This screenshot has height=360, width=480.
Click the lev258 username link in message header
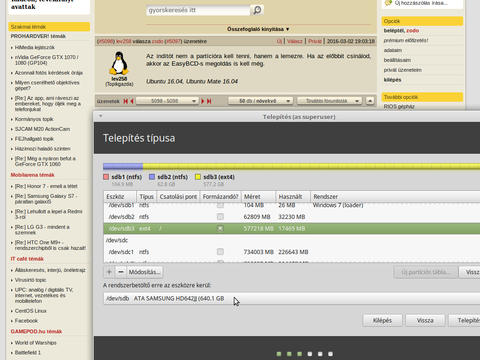click(124, 41)
